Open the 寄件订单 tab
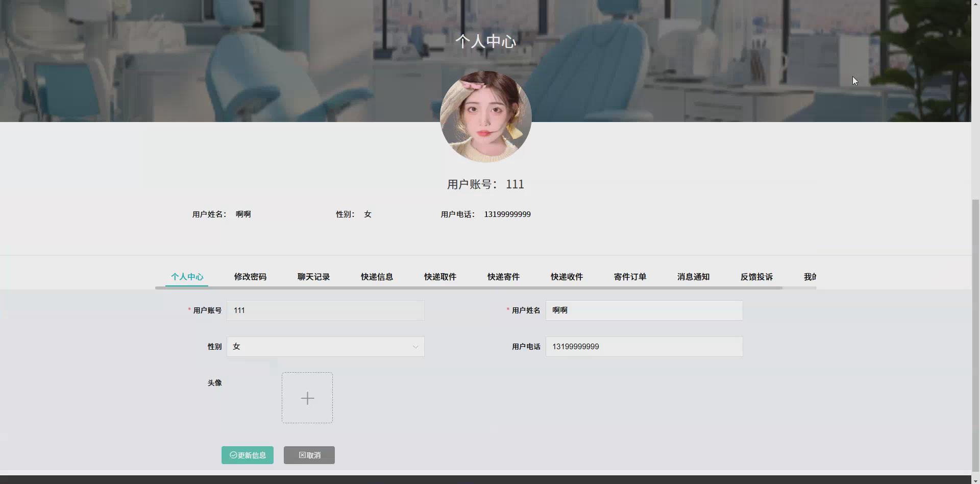 (x=630, y=277)
